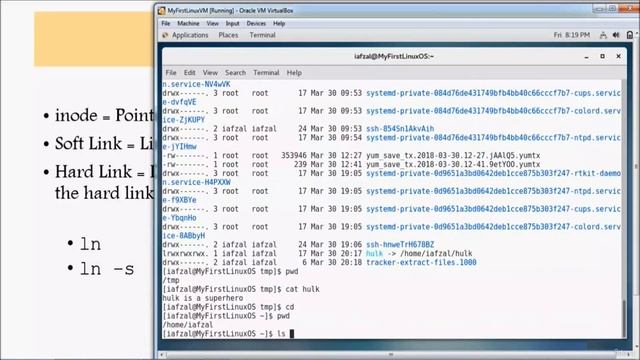The width and height of the screenshot is (640, 360).
Task: Click '/home/iafzal/hulk' link target text
Action: click(x=436, y=253)
